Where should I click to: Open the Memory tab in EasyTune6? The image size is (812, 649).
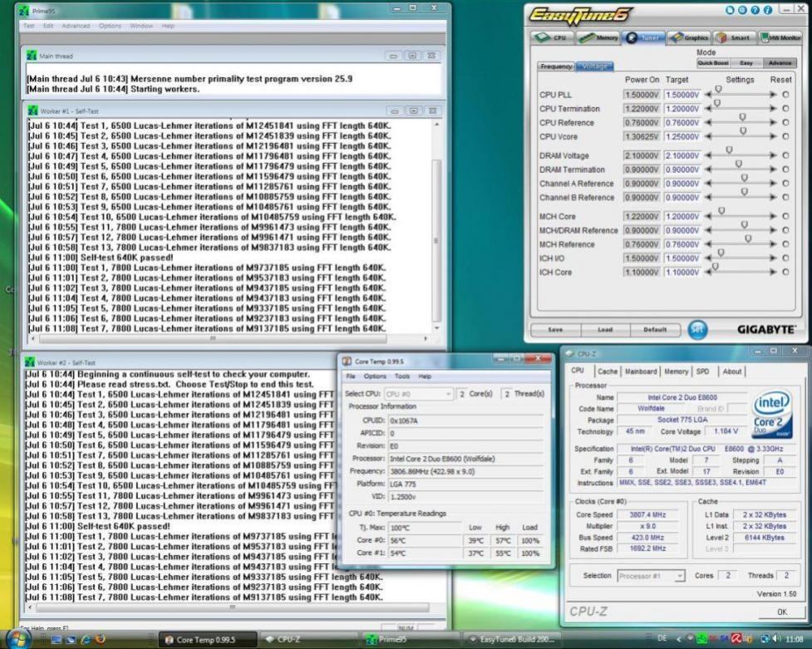pyautogui.click(x=598, y=37)
